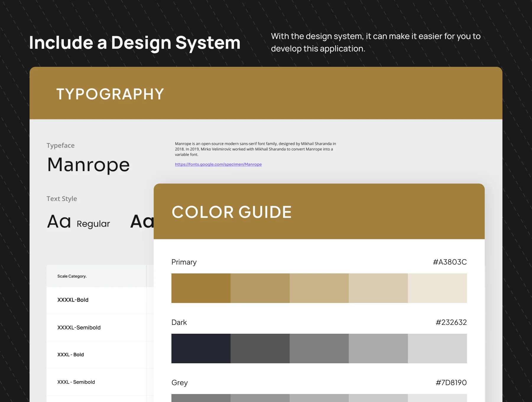Click the Manrope description paragraph
This screenshot has width=532, height=402.
click(x=255, y=149)
